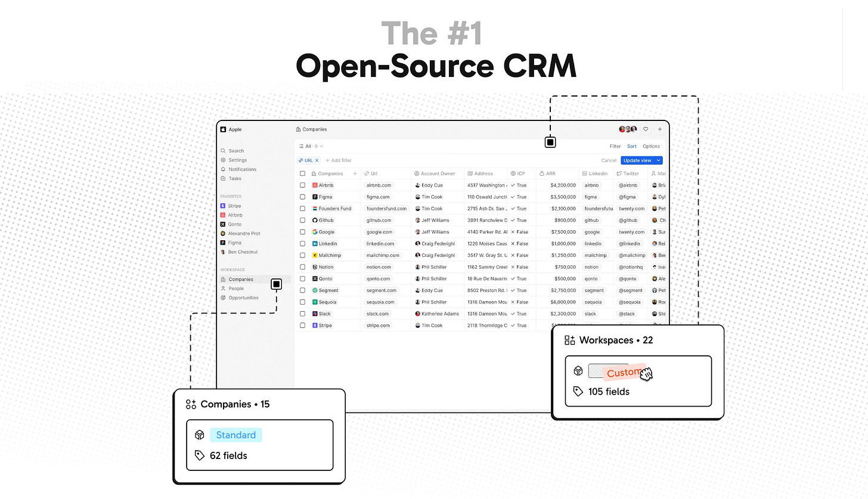Open Figma favorite in the sidebar
868x499 pixels.
tap(231, 243)
